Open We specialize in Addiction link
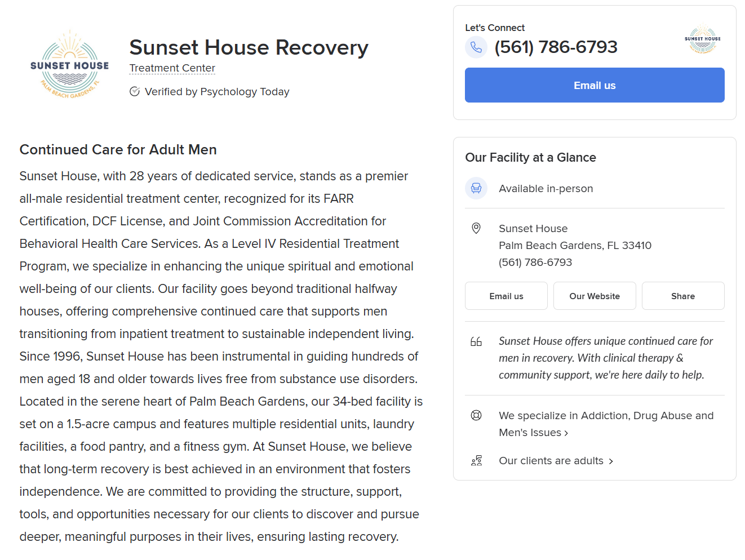The width and height of the screenshot is (745, 560). pyautogui.click(x=606, y=424)
